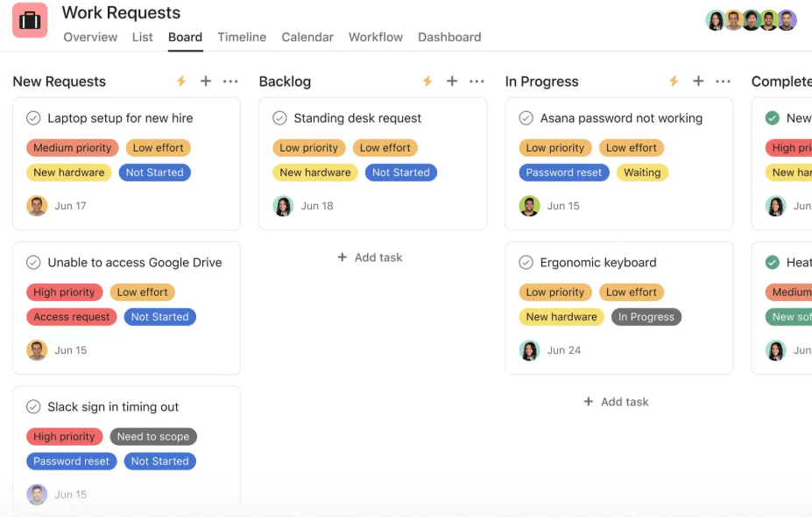Switch to the Overview tab
The image size is (812, 521).
(x=90, y=38)
